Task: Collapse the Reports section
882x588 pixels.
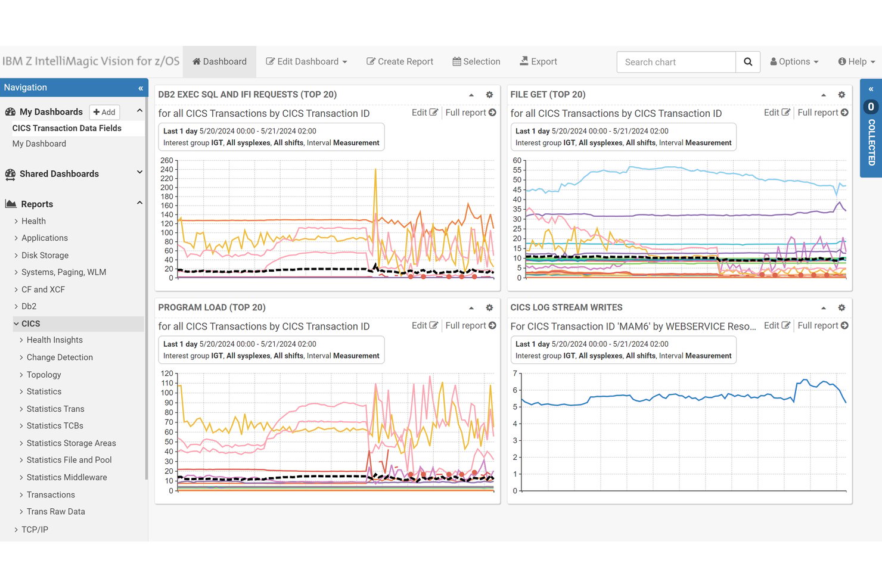Action: click(139, 203)
